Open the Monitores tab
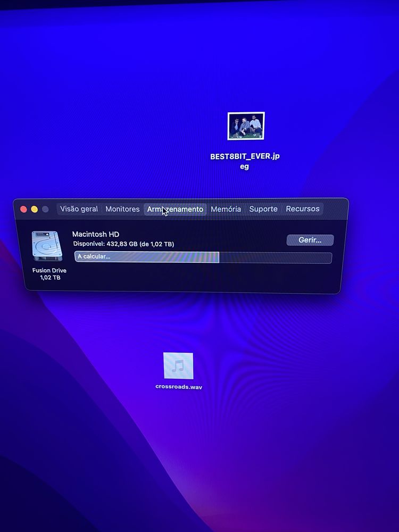The height and width of the screenshot is (532, 399). (122, 209)
